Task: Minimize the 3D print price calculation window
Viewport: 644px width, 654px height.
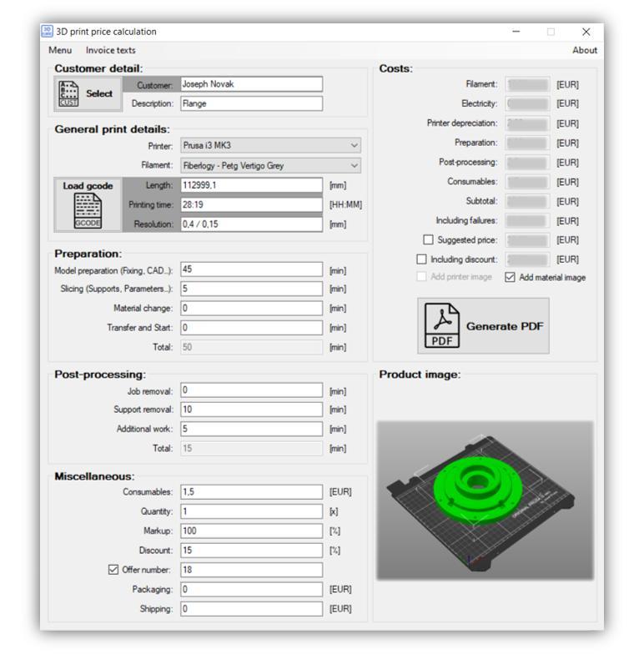Action: pyautogui.click(x=516, y=32)
